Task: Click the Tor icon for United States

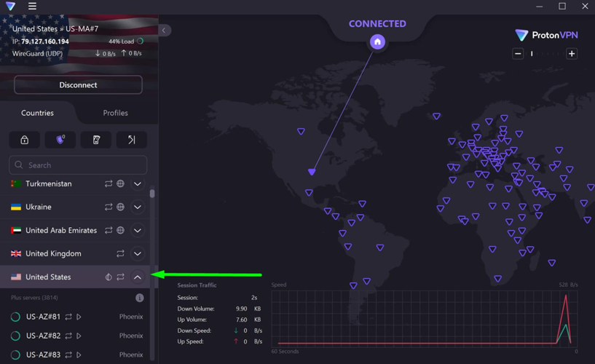Action: pos(109,277)
